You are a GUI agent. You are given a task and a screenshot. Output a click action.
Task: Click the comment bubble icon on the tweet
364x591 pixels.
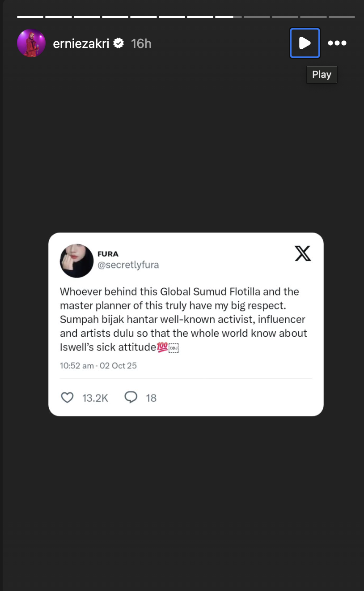point(131,398)
